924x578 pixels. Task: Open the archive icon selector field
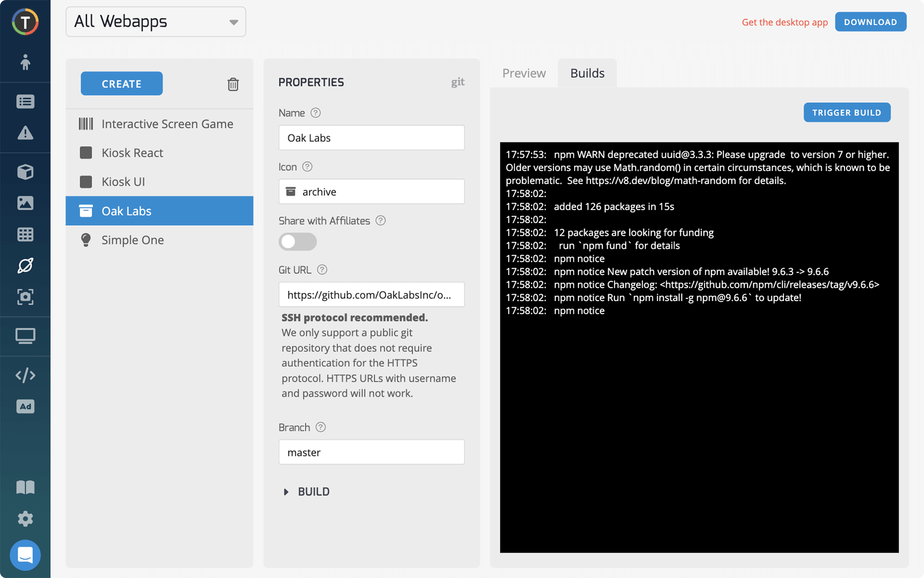[x=371, y=191]
